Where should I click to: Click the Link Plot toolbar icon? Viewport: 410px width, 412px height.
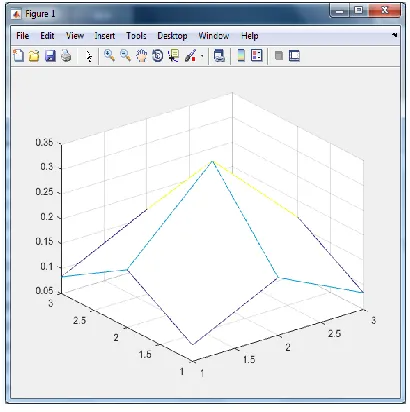(219, 56)
